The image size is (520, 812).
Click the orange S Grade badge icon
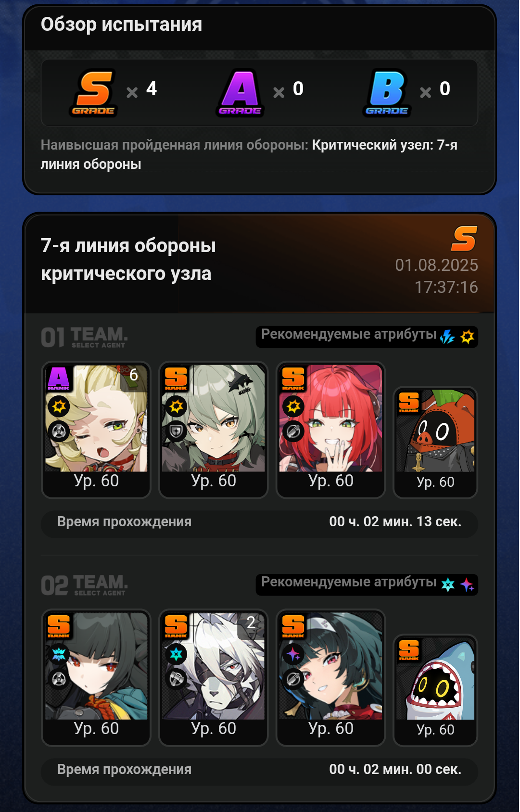click(94, 93)
